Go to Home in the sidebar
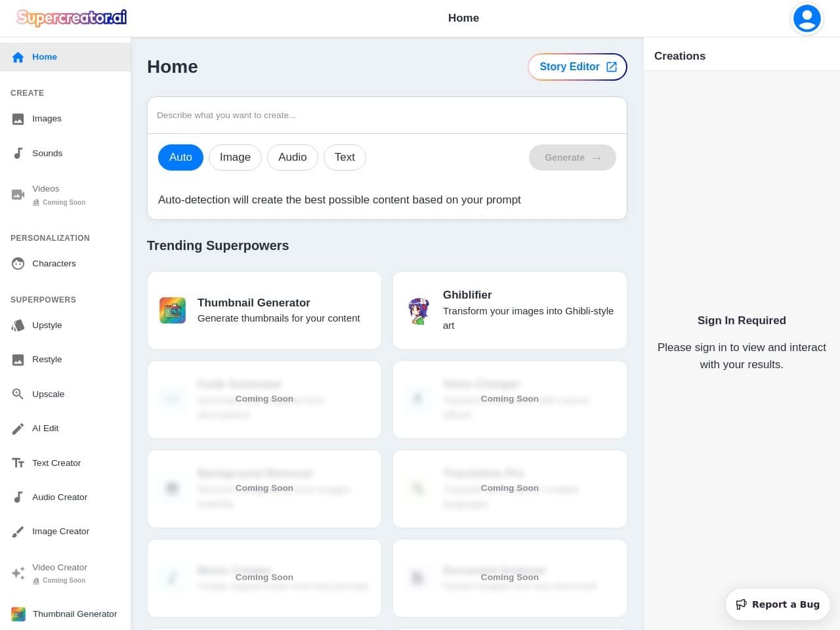 pos(45,57)
